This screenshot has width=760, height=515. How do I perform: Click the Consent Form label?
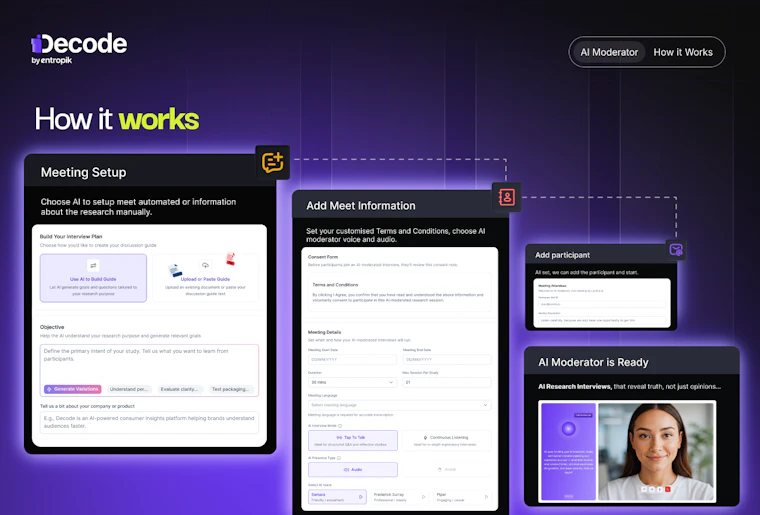coord(323,257)
